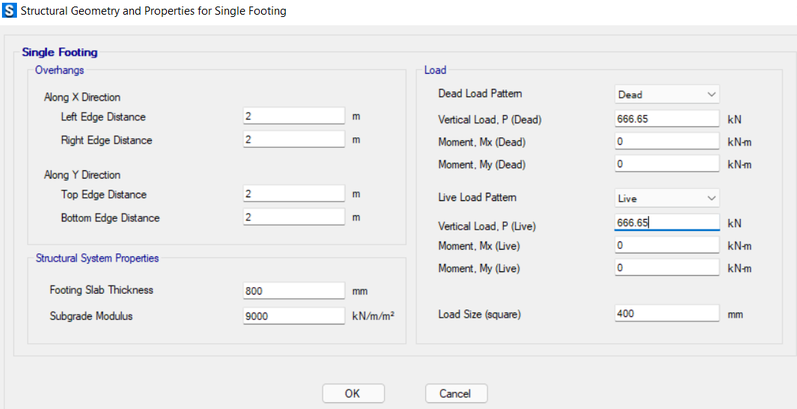Focus the Bottom Edge Distance input
Image resolution: width=797 pixels, height=409 pixels.
point(294,217)
